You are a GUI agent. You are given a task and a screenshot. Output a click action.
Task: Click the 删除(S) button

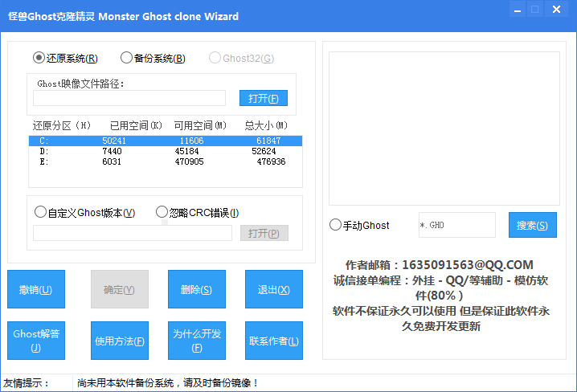[x=197, y=289]
